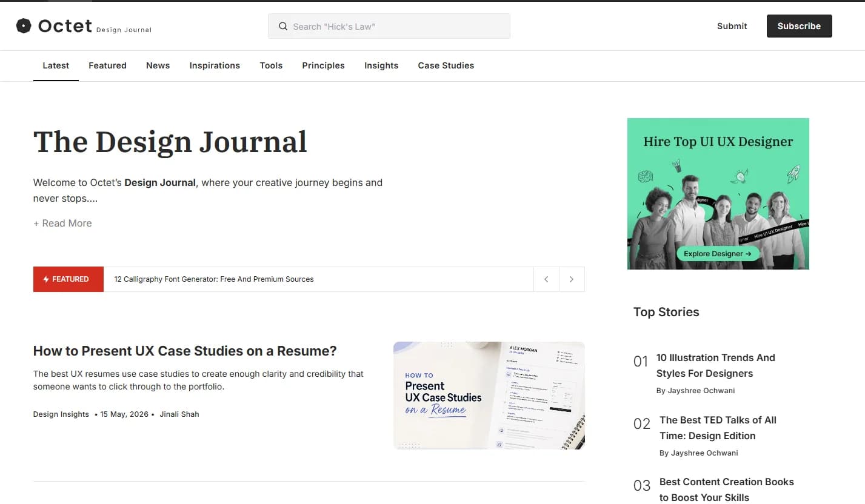Switch to the News tab
This screenshot has height=504, width=865.
click(158, 65)
